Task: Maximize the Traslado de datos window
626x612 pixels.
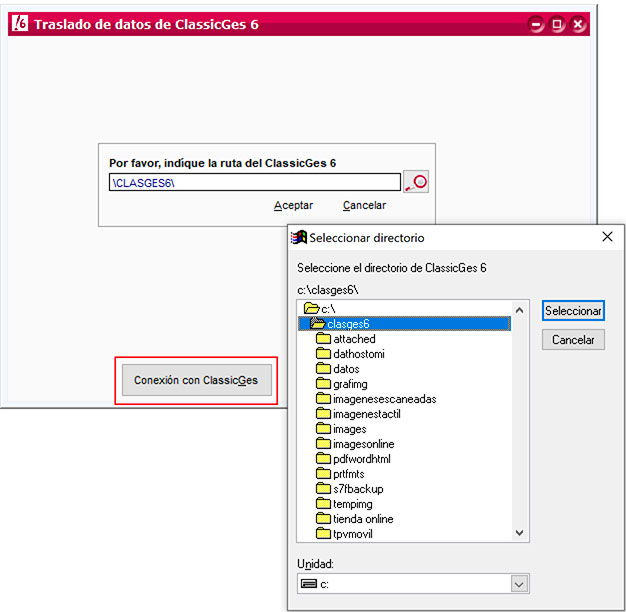Action: click(557, 25)
